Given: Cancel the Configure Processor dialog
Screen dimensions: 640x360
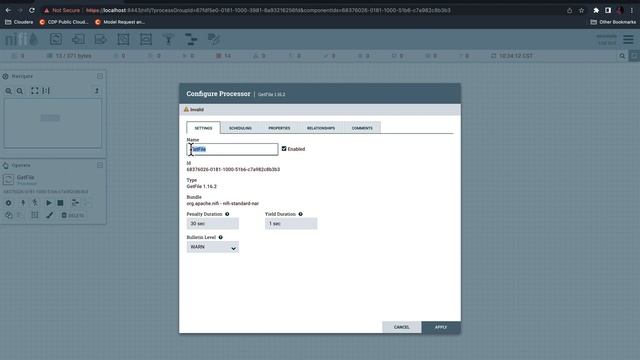Looking at the screenshot, I should (x=402, y=327).
